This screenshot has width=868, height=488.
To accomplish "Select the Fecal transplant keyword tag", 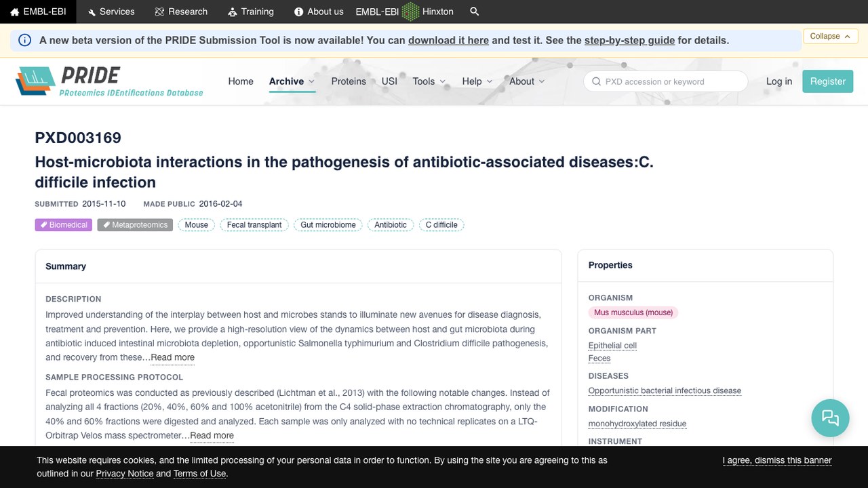I will point(254,225).
